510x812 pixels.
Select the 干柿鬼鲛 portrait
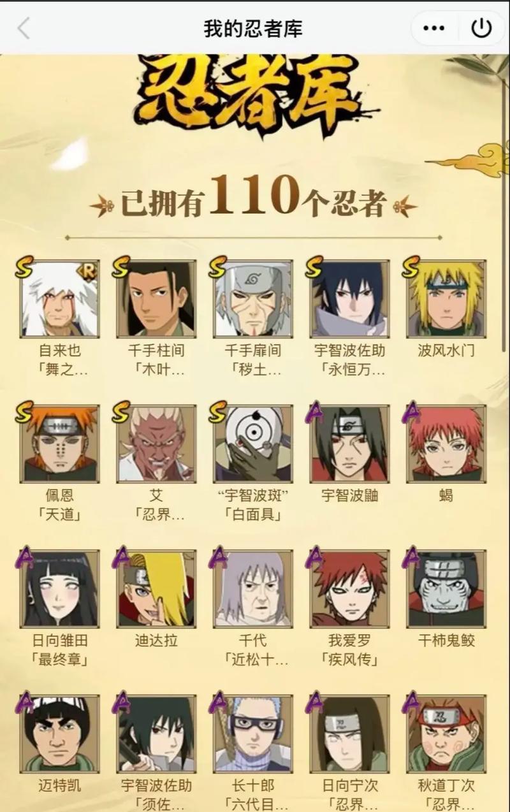(446, 588)
